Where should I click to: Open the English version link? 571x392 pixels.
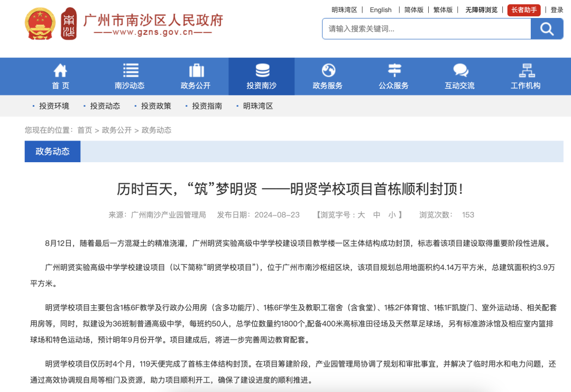point(381,10)
